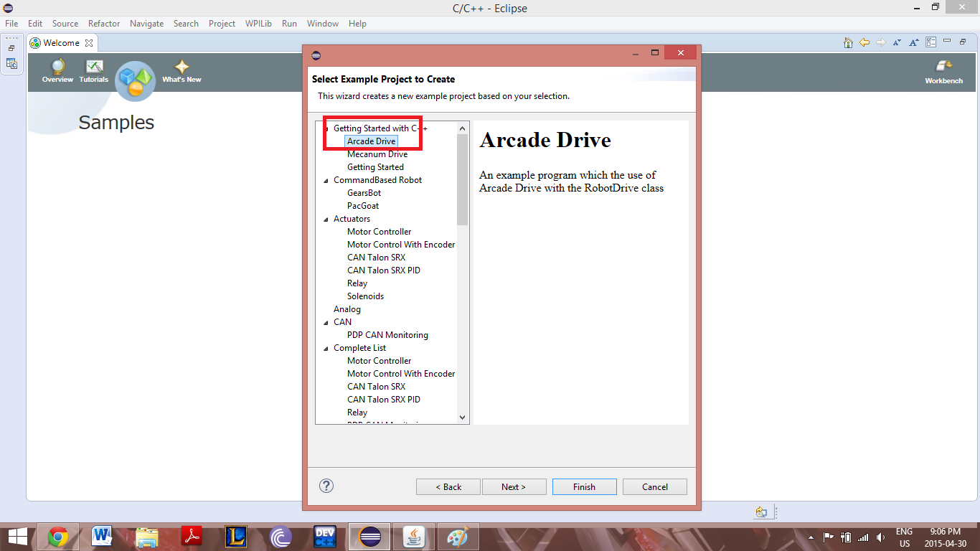Click the status bar icon at bottom right
The height and width of the screenshot is (551, 980).
click(761, 512)
